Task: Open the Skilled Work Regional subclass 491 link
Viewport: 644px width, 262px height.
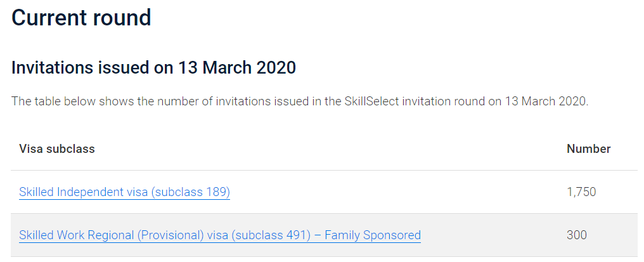Action: click(220, 235)
